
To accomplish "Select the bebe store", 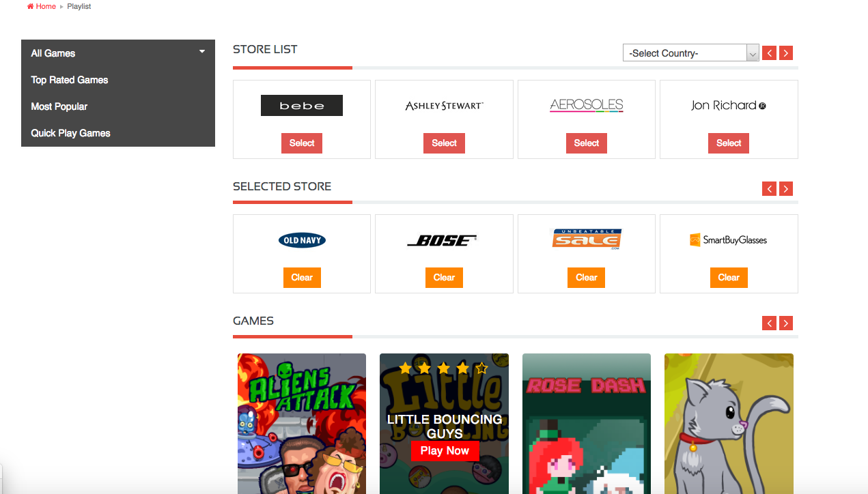I will tap(302, 143).
